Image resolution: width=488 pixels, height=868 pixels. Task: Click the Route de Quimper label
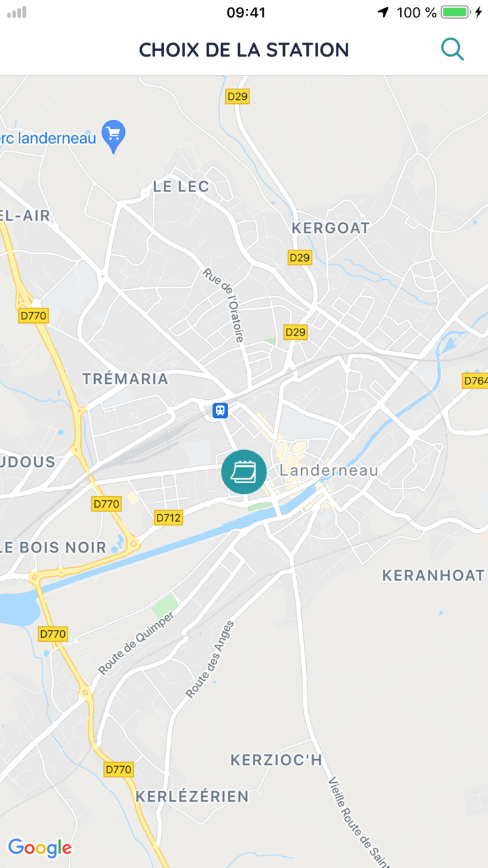click(x=135, y=643)
